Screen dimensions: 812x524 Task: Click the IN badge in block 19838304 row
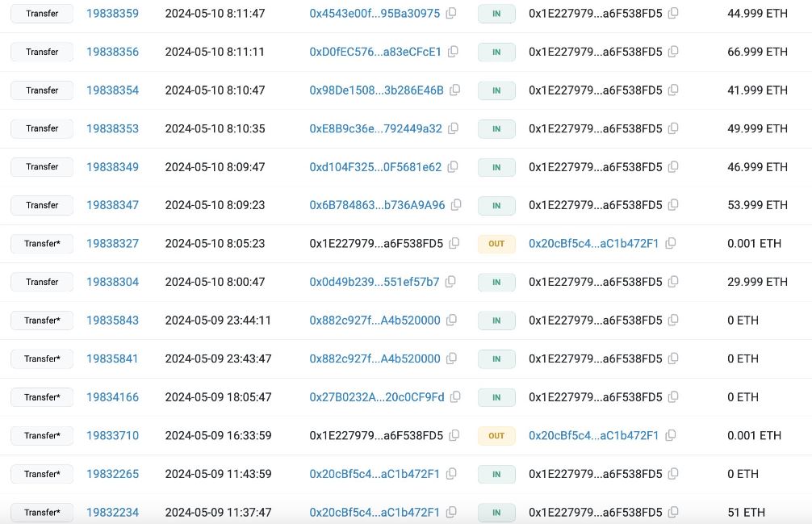(496, 282)
